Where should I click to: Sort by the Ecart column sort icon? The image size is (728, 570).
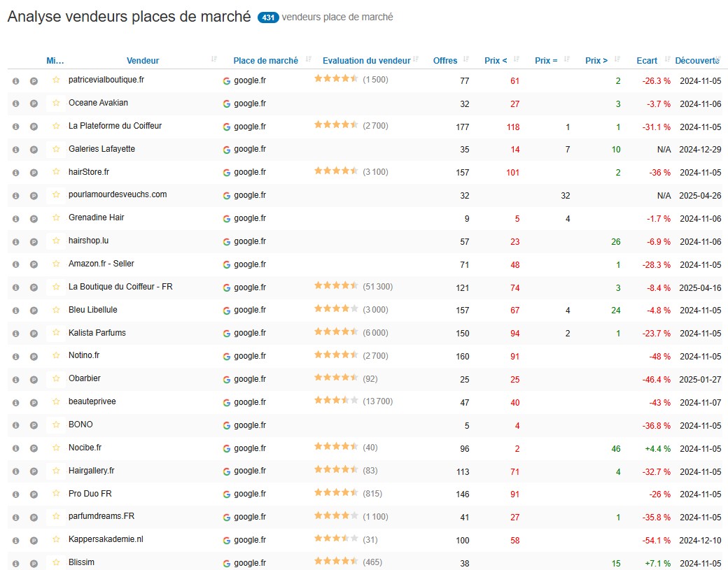click(x=668, y=59)
